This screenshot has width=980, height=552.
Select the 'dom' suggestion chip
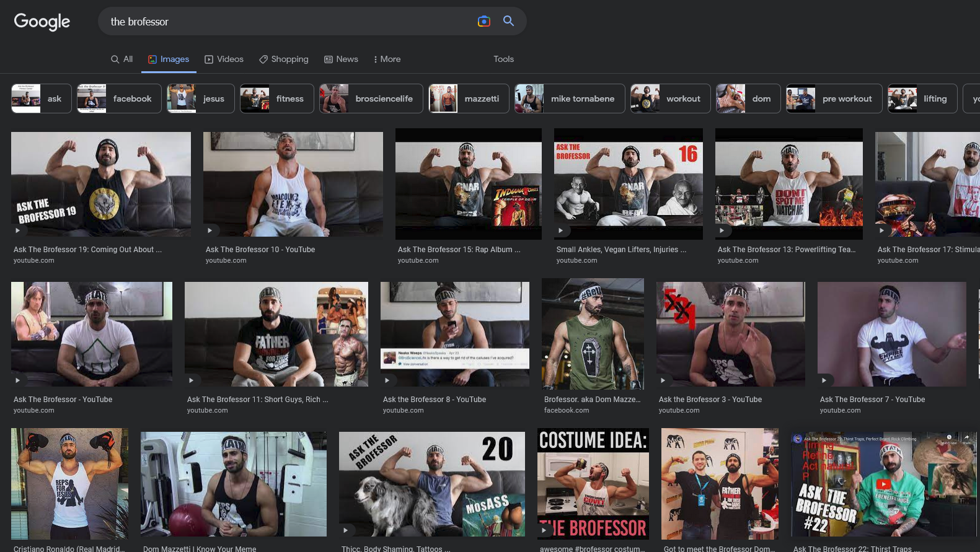[749, 99]
